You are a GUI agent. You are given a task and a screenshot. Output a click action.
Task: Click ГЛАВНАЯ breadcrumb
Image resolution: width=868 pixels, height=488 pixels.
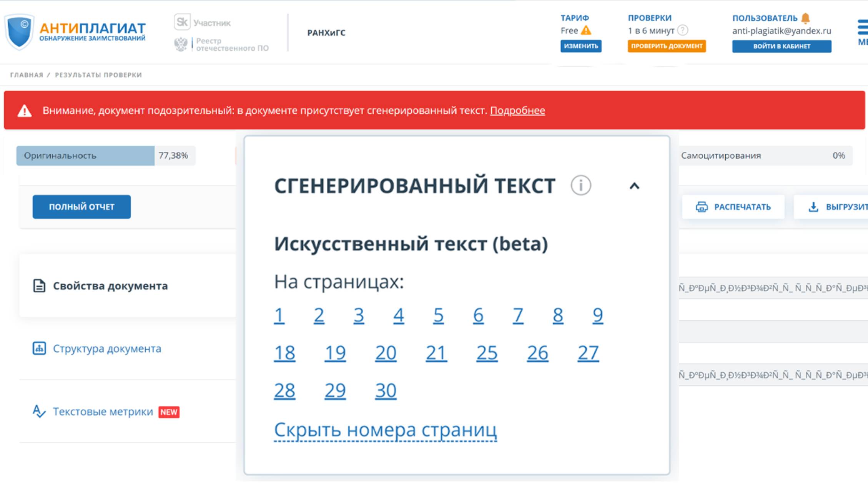coord(27,75)
